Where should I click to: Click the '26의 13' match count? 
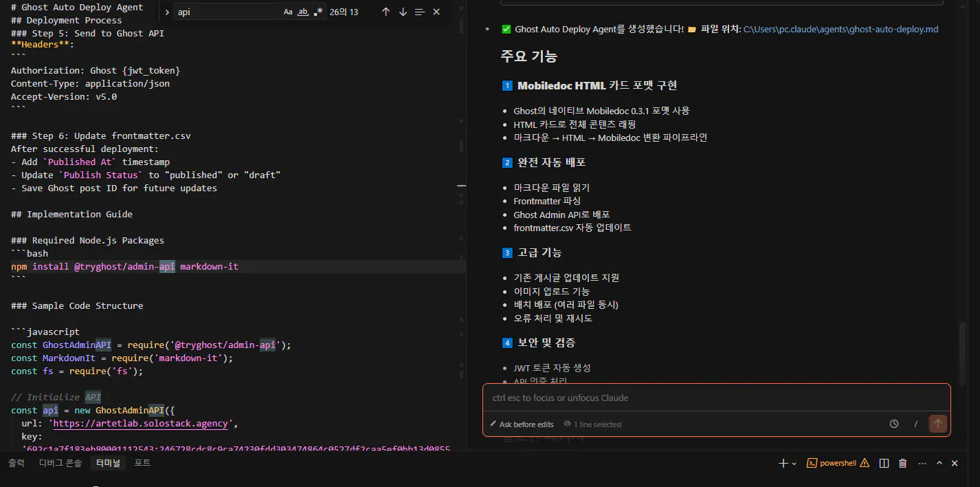pyautogui.click(x=344, y=12)
